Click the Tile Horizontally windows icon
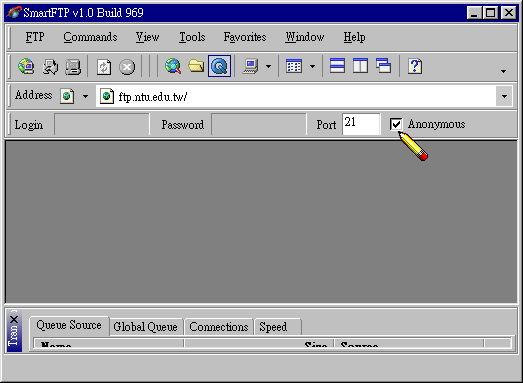The height and width of the screenshot is (383, 523). [337, 65]
